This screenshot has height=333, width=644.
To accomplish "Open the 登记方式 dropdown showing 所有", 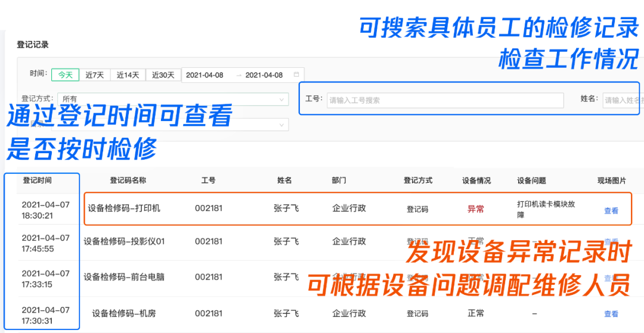I will [x=173, y=99].
